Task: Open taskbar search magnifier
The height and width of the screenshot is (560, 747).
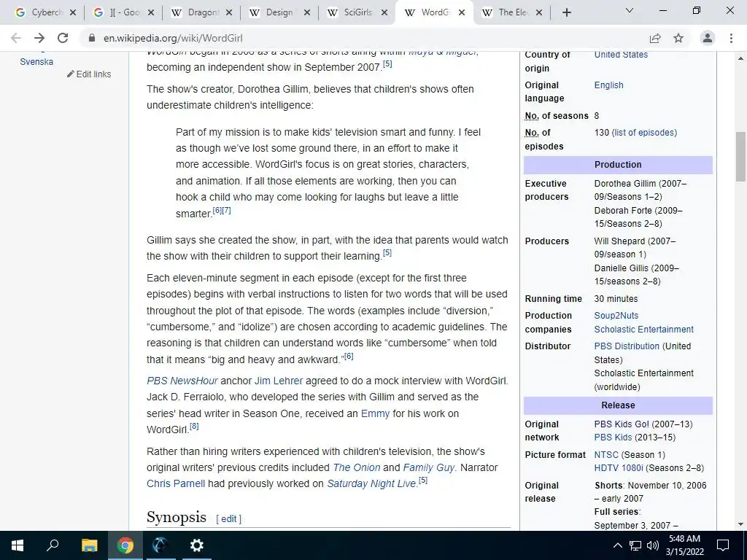Action: pos(53,545)
